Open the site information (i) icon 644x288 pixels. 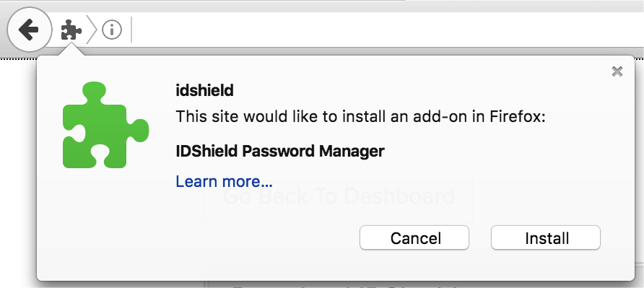point(112,30)
